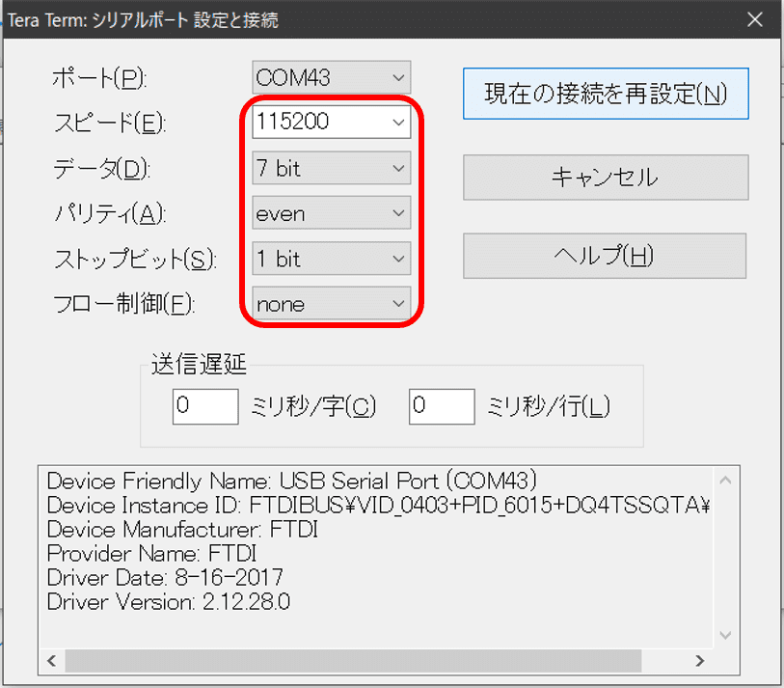Open the データ dropdown showing 7 bit
Screen dimensions: 784x688
pos(332,168)
